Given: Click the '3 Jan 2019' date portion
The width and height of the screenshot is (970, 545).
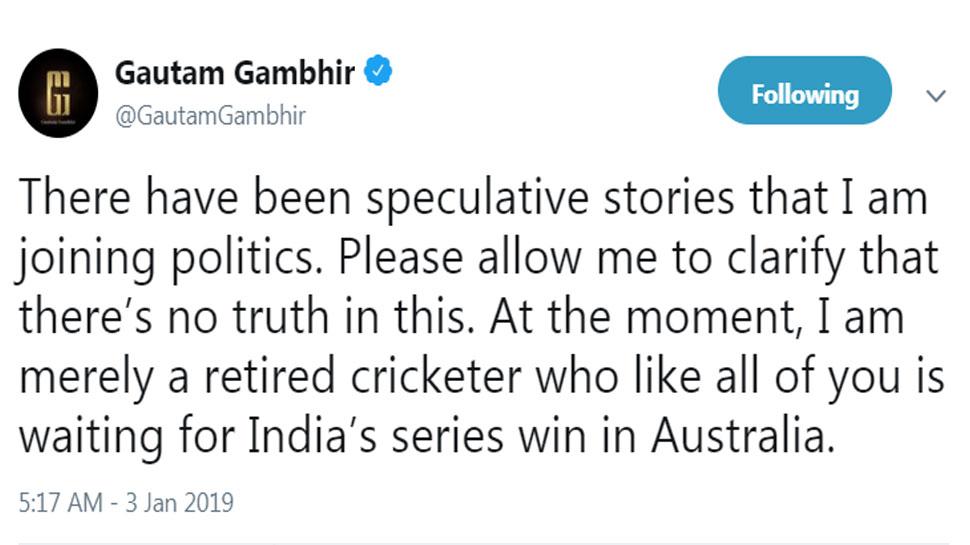Looking at the screenshot, I should click(x=180, y=502).
